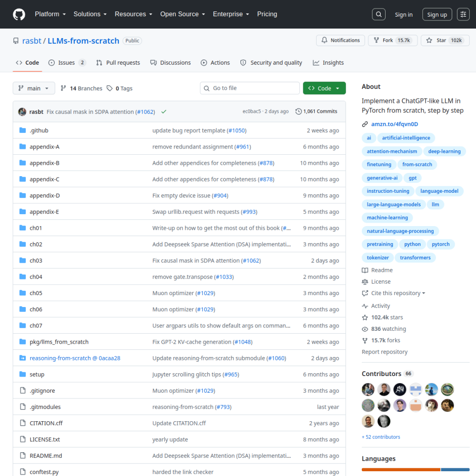Switch to the Issues tab
The width and height of the screenshot is (476, 476).
pyautogui.click(x=67, y=63)
